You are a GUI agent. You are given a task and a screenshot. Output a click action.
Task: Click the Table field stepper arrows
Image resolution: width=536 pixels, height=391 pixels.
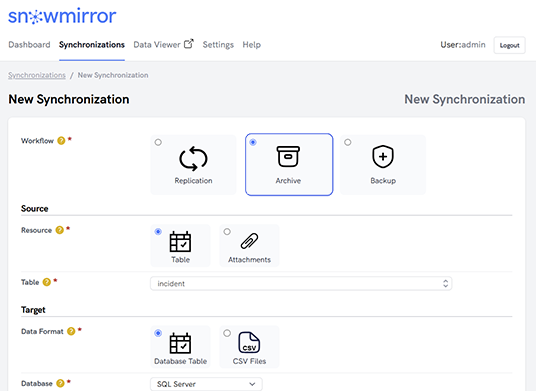[445, 284]
